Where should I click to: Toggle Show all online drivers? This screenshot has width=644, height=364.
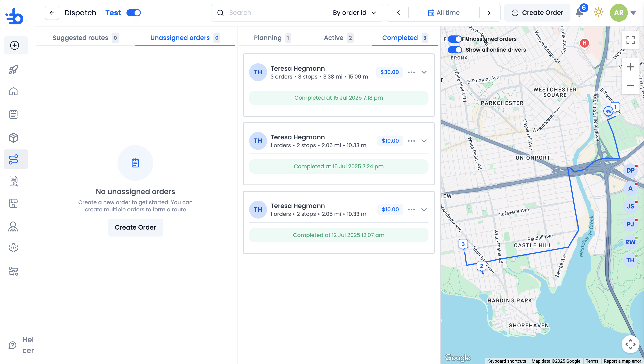[455, 50]
